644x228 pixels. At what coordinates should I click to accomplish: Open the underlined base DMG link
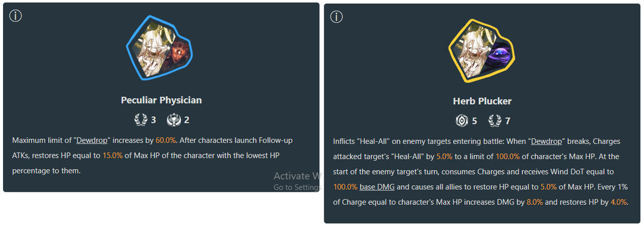pos(377,187)
